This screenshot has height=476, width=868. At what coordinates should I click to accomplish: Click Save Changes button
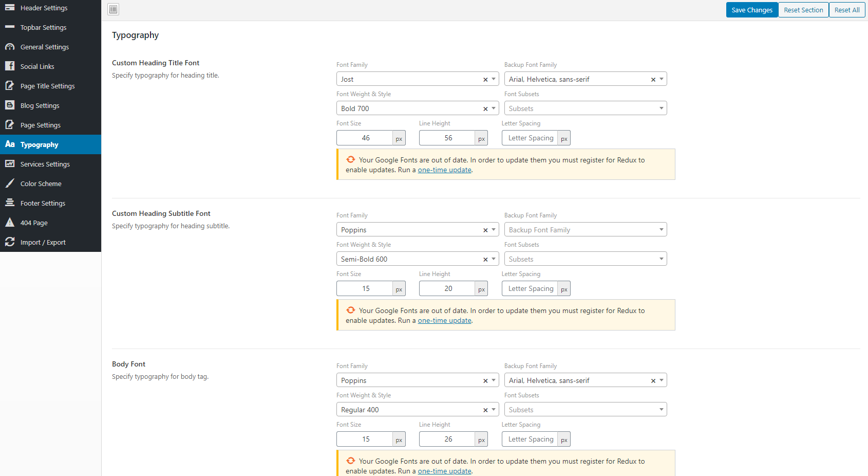(752, 10)
